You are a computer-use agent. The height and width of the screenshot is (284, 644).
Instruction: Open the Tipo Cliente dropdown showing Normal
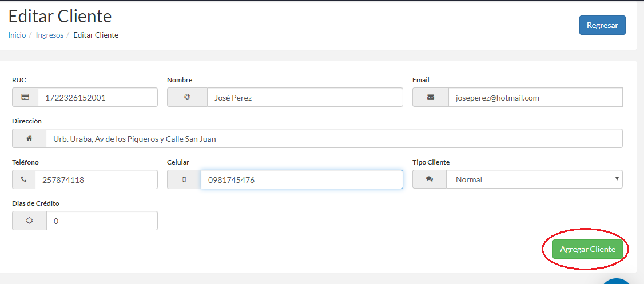coord(534,179)
